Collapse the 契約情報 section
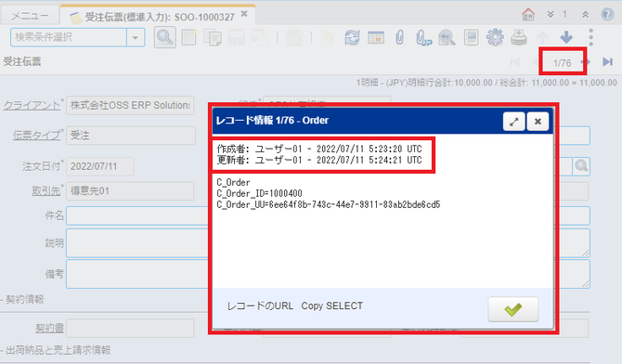622x364 pixels. pyautogui.click(x=22, y=299)
